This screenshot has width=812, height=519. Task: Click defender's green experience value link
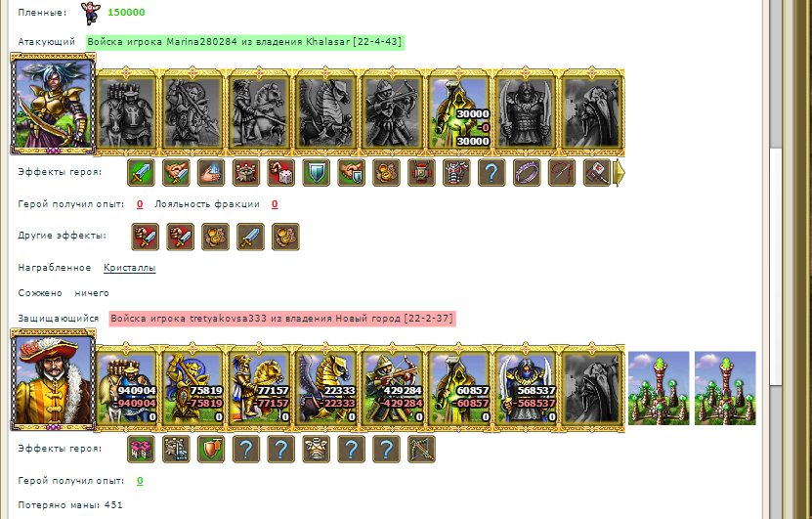(140, 481)
